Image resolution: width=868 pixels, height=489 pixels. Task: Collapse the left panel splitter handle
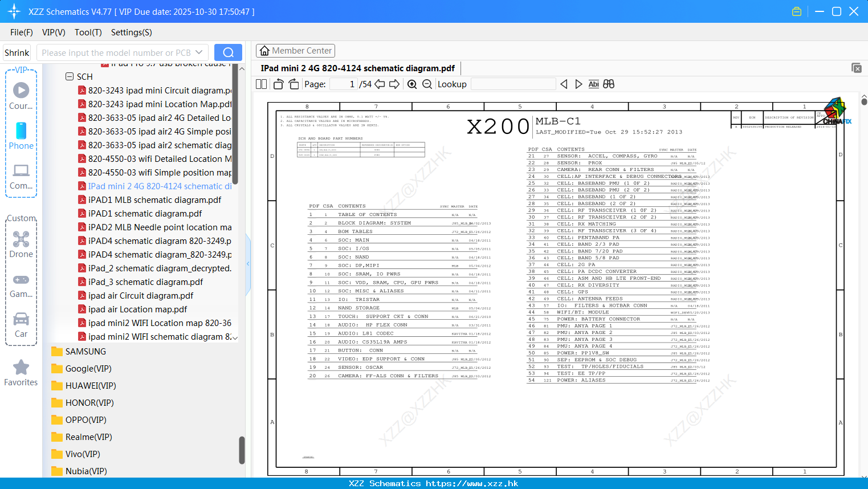point(248,263)
